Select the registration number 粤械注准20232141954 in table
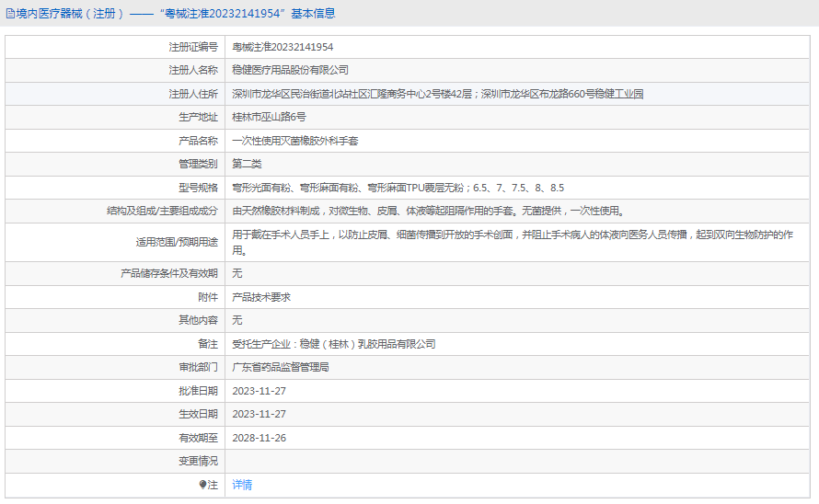 [283, 47]
